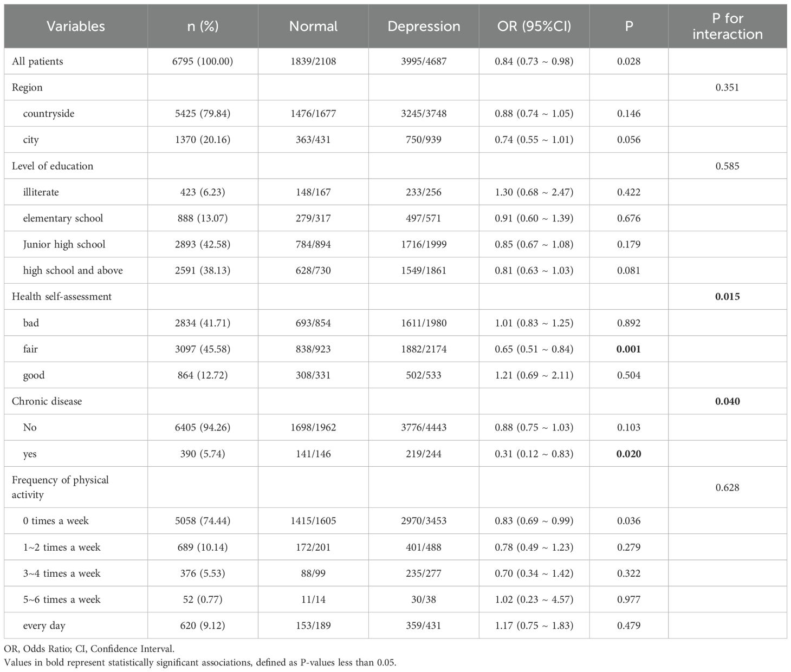Viewport: 791px width, 672px height.
Task: Click the every day row label
Action: (44, 626)
